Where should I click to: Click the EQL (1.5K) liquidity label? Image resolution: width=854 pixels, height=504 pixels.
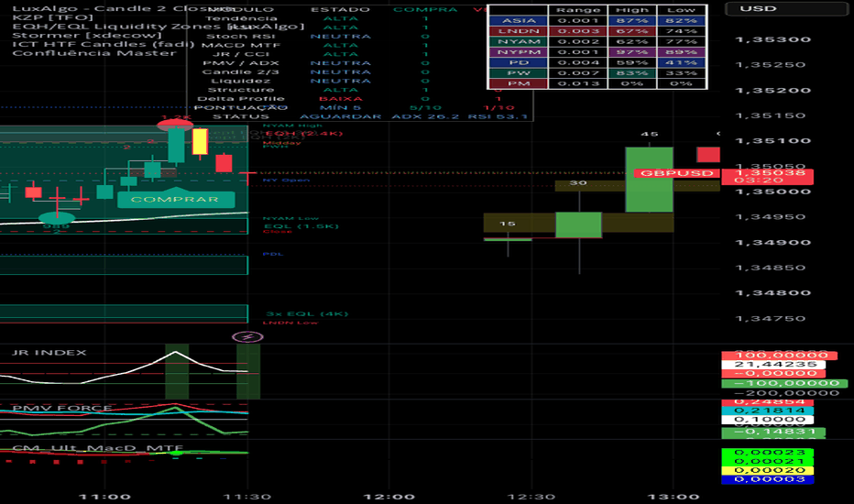tap(301, 226)
